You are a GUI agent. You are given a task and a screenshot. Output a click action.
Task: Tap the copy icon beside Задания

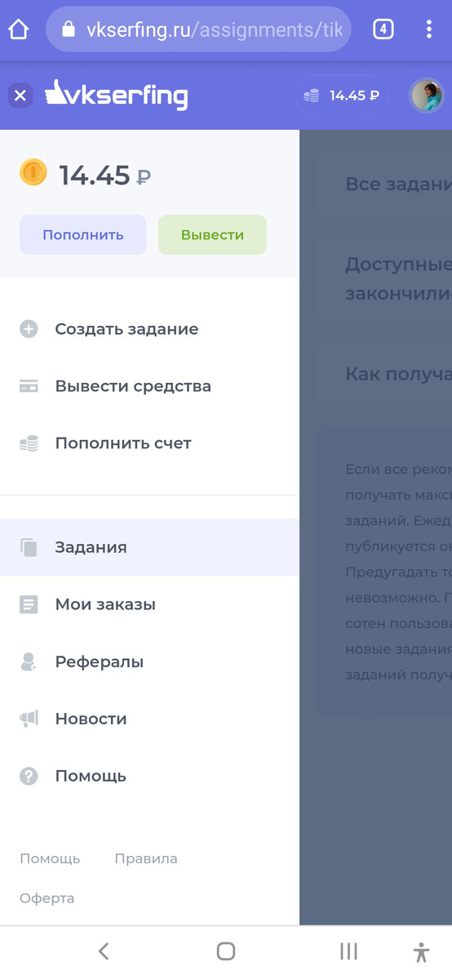click(29, 547)
